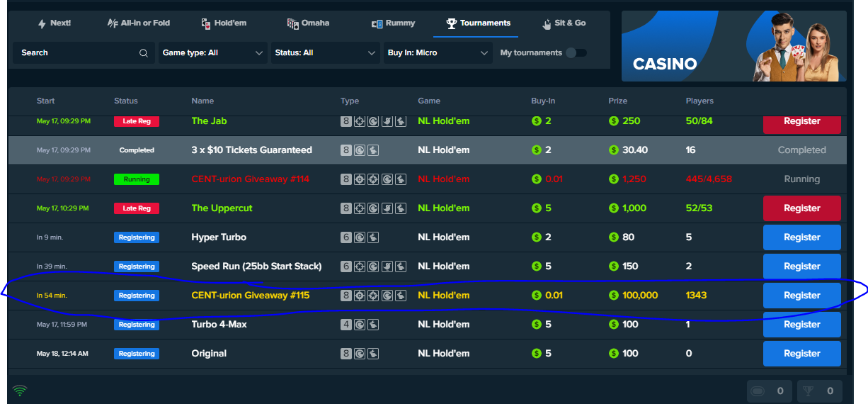Click bounty target icon in The Uppercut row
Viewport: 868px width, 404px height.
(360, 208)
